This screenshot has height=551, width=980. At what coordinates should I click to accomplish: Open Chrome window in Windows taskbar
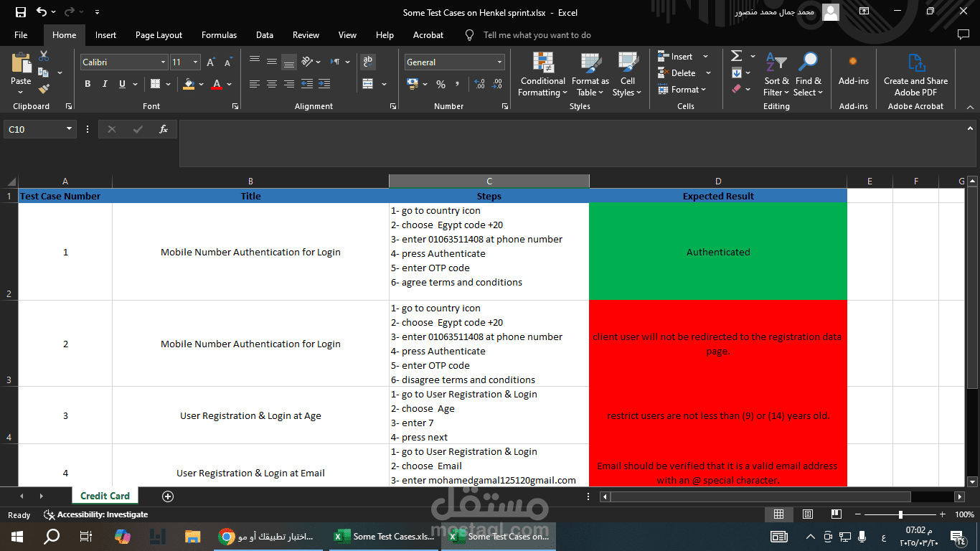(268, 536)
